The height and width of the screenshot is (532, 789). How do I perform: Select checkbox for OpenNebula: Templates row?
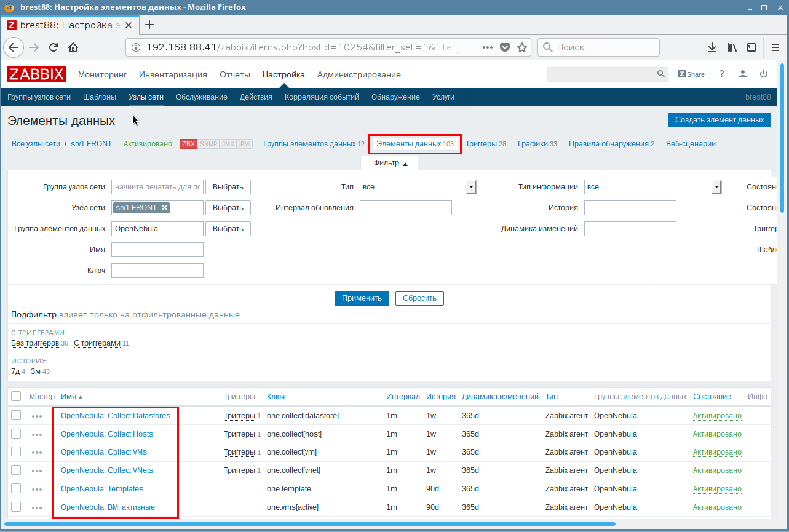click(x=16, y=488)
